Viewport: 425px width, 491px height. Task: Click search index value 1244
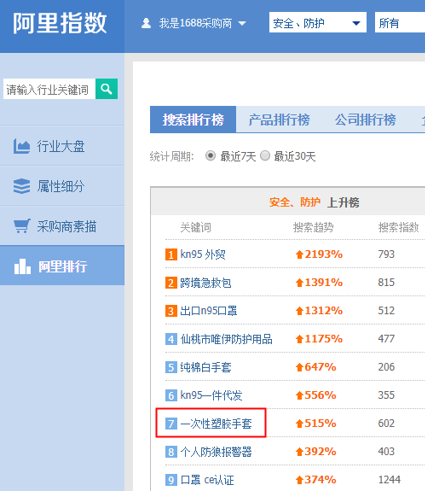point(389,480)
